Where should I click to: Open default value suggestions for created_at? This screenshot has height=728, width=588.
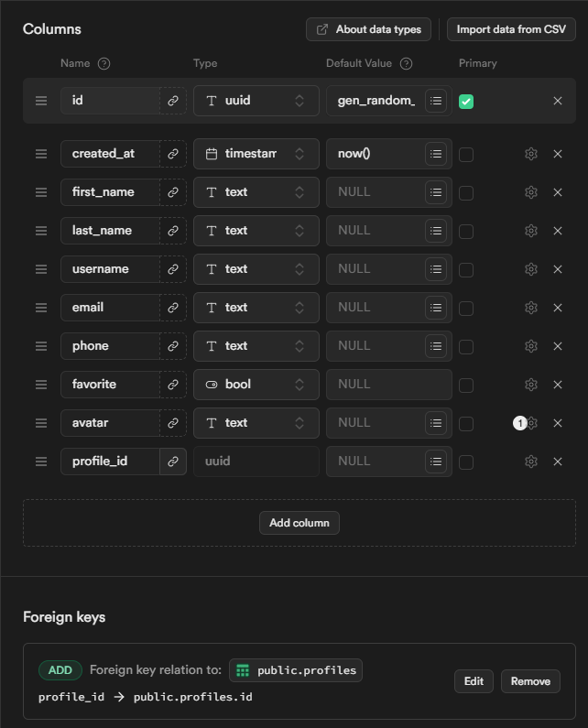point(436,154)
